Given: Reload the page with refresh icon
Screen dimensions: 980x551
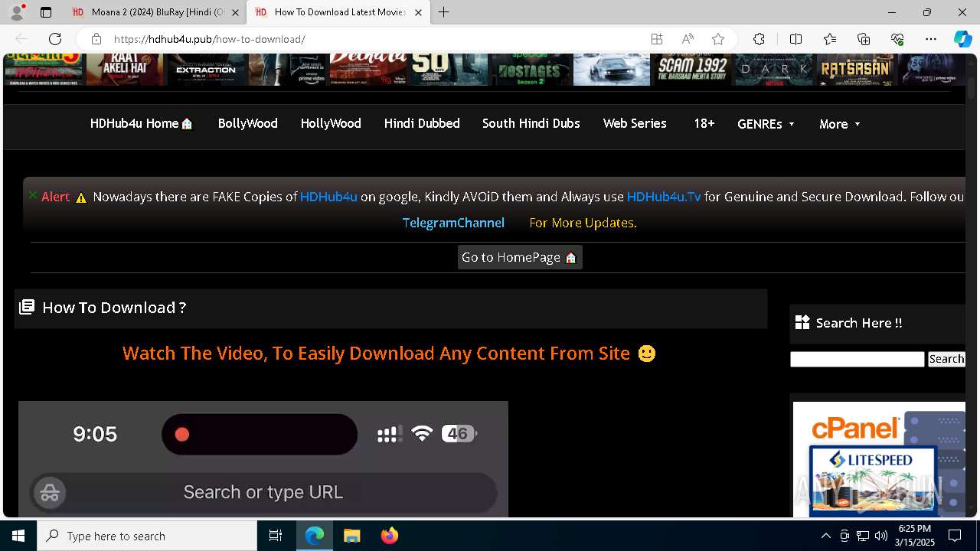Looking at the screenshot, I should (55, 39).
